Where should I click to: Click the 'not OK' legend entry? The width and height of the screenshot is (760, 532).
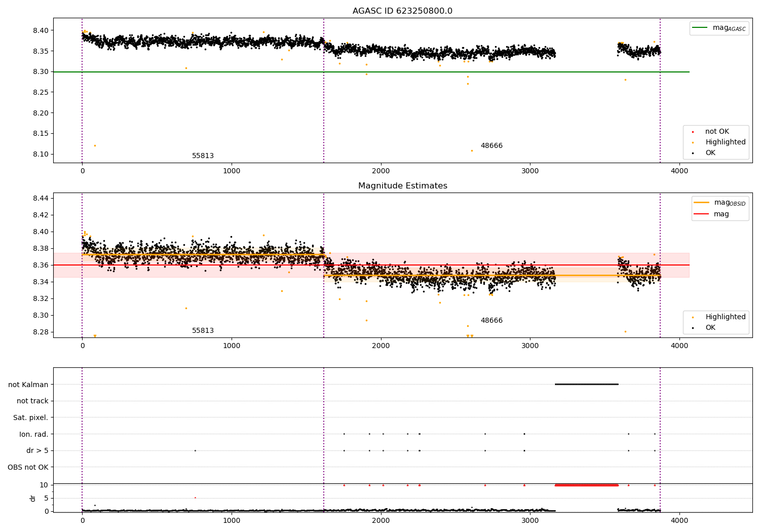click(x=717, y=132)
